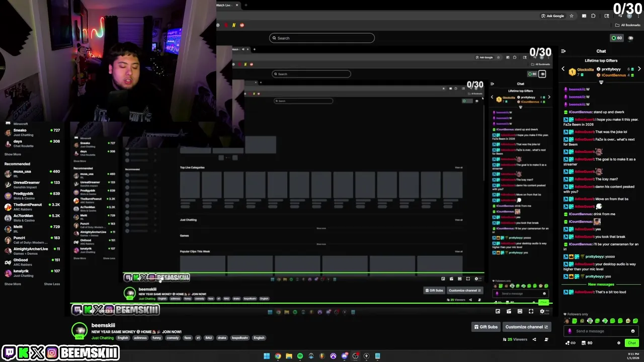Click the green Chat send button
This screenshot has width=644, height=362.
click(x=632, y=343)
